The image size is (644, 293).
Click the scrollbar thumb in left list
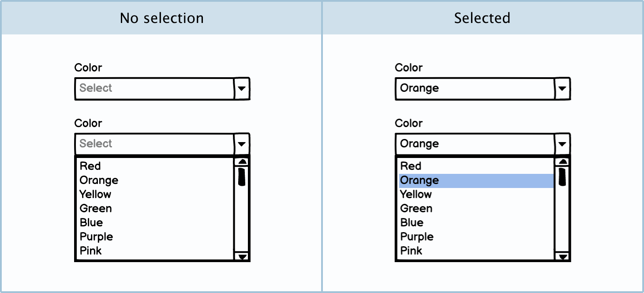tap(241, 176)
